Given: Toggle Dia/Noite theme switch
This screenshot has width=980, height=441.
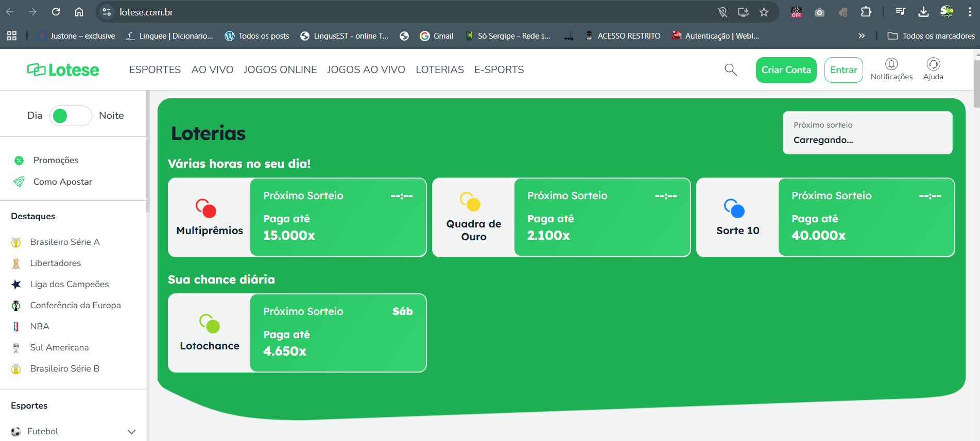Looking at the screenshot, I should (71, 116).
